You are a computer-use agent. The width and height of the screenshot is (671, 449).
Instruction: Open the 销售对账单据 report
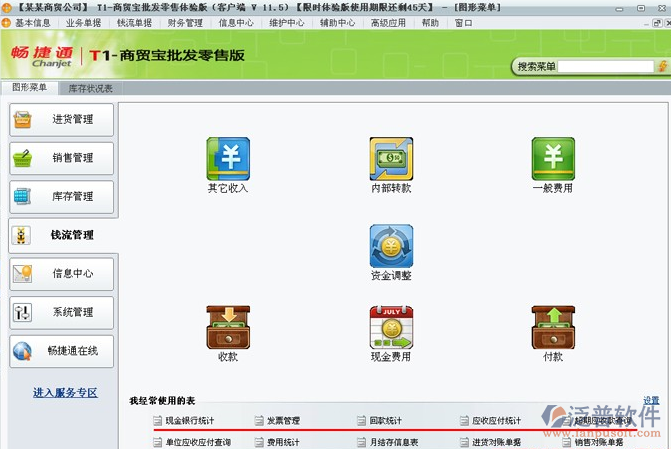point(599,442)
